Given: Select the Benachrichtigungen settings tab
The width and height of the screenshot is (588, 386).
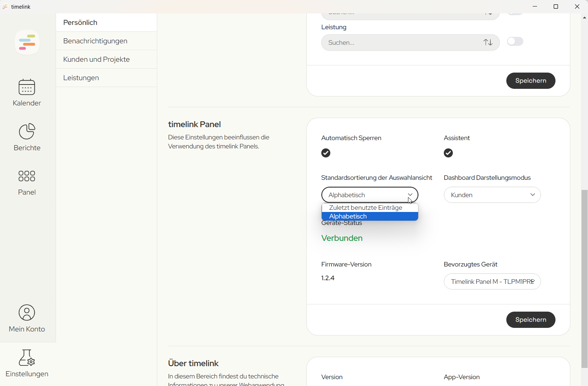Looking at the screenshot, I should pos(106,41).
